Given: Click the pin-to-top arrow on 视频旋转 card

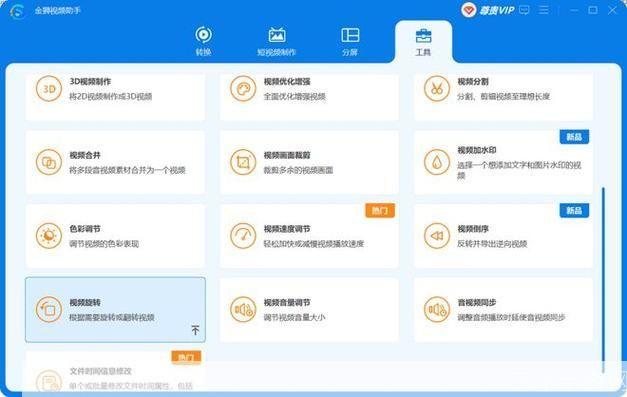Looking at the screenshot, I should (x=195, y=330).
